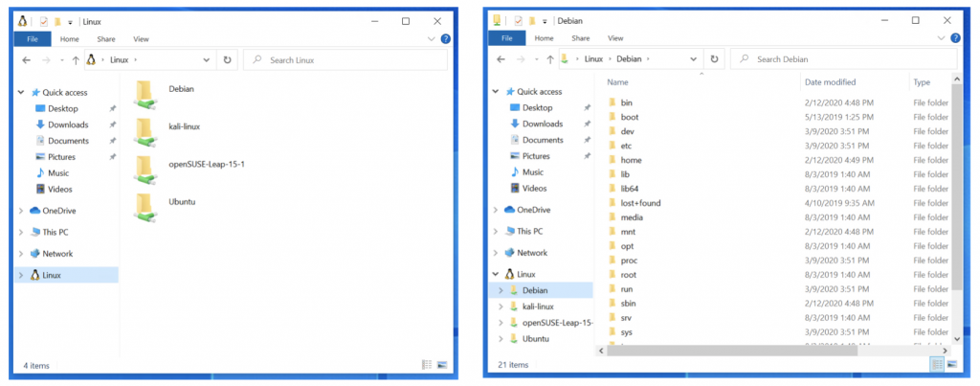Screen dimensions: 980x386
Task: Go up one level in the Linux window
Action: [x=76, y=60]
